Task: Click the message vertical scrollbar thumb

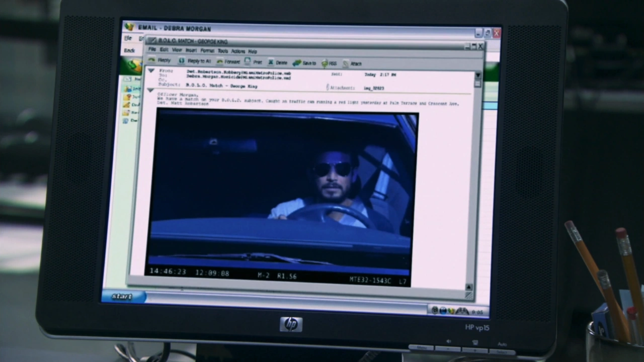Action: pos(477,84)
